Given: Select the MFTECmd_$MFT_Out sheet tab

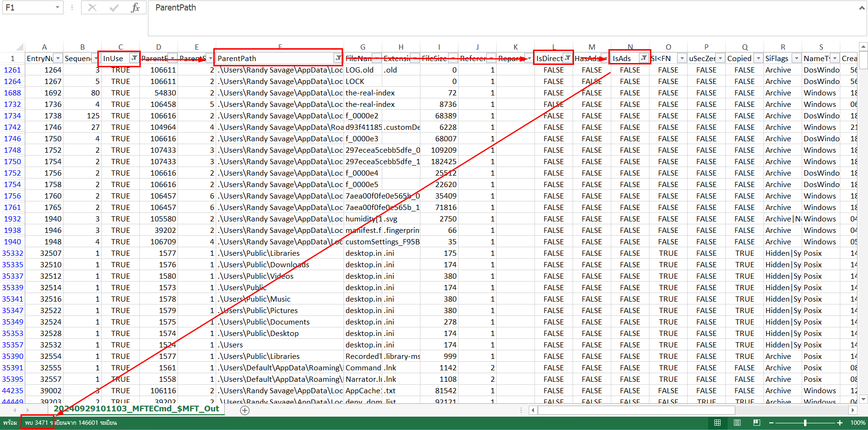Looking at the screenshot, I should (x=136, y=409).
